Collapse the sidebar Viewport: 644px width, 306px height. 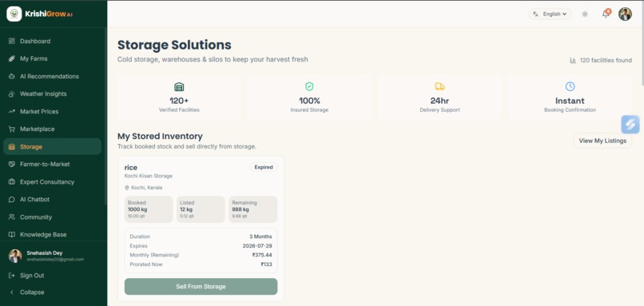pos(52,292)
